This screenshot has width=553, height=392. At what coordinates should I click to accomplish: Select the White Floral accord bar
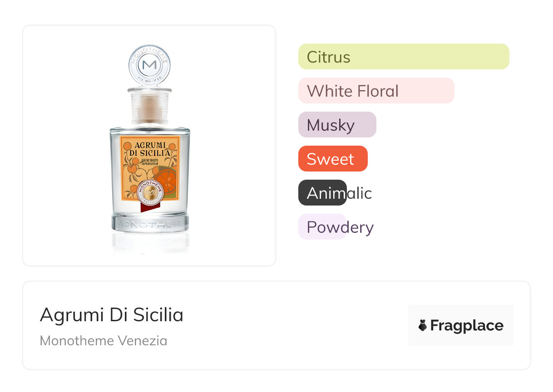[x=376, y=91]
